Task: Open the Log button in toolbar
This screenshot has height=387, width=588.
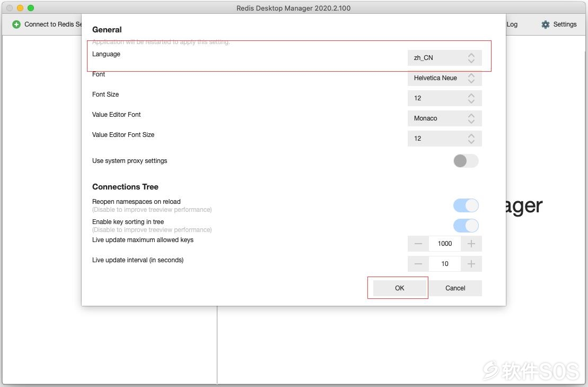Action: (x=512, y=24)
